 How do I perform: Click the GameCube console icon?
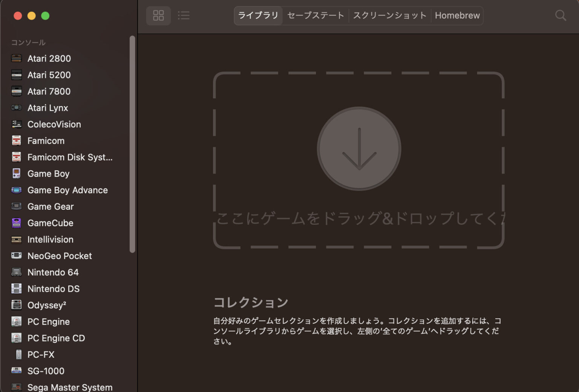(x=16, y=223)
